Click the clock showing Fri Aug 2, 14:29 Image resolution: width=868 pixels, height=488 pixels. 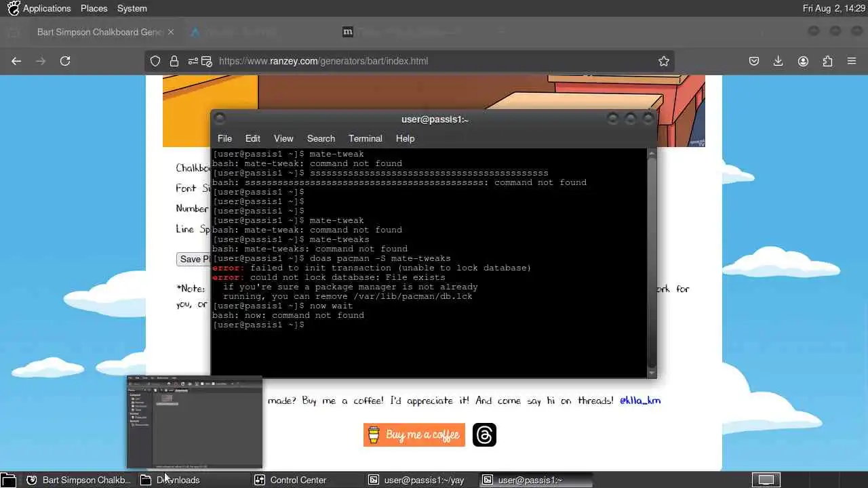click(833, 8)
